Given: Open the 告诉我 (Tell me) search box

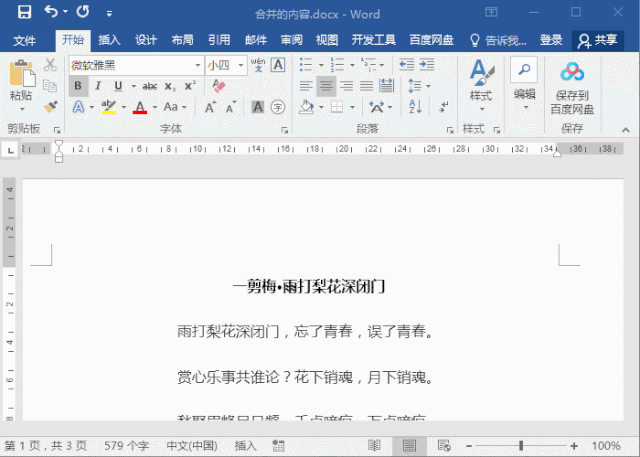Looking at the screenshot, I should point(498,40).
